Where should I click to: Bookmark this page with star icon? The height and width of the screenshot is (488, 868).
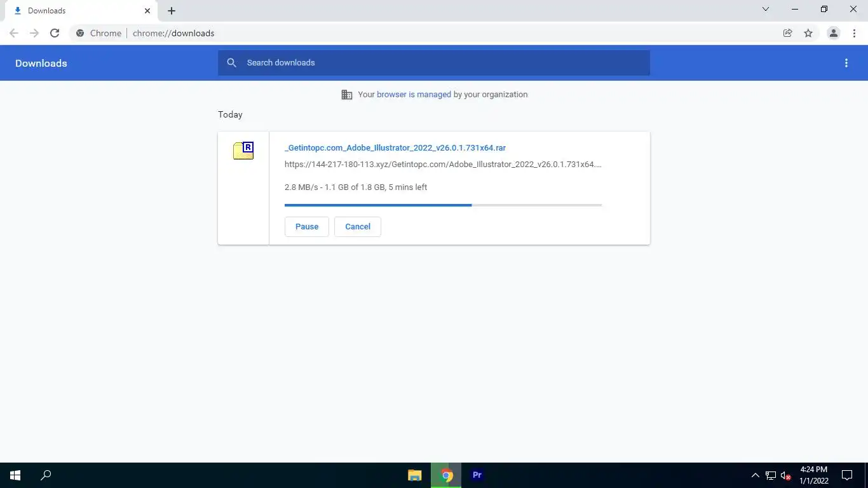[808, 33]
